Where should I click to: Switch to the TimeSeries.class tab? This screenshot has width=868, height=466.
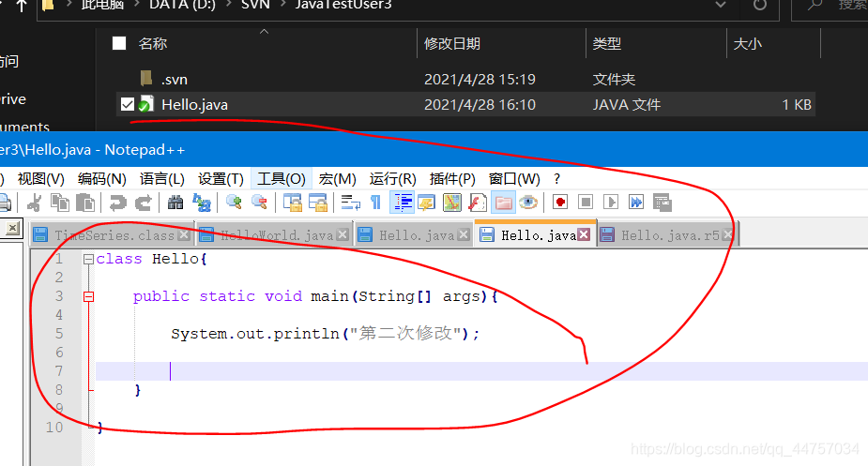(111, 235)
